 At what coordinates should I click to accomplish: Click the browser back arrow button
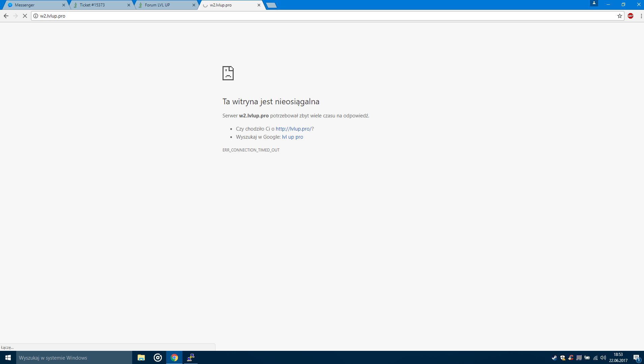[6, 16]
